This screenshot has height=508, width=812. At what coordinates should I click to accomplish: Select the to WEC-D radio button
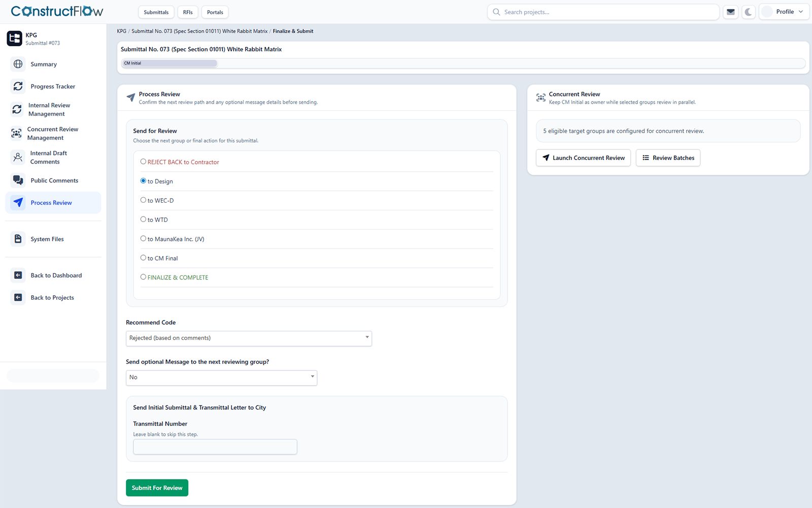pos(143,200)
